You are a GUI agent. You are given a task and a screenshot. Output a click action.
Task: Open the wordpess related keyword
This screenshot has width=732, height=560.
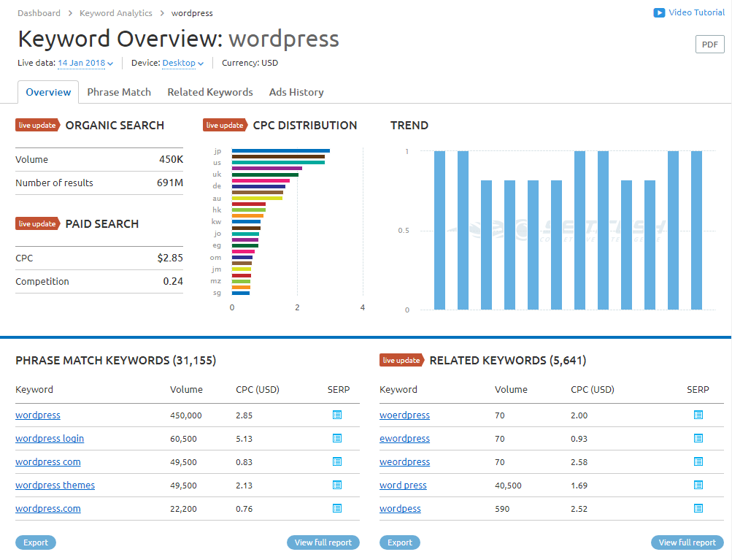pyautogui.click(x=400, y=508)
